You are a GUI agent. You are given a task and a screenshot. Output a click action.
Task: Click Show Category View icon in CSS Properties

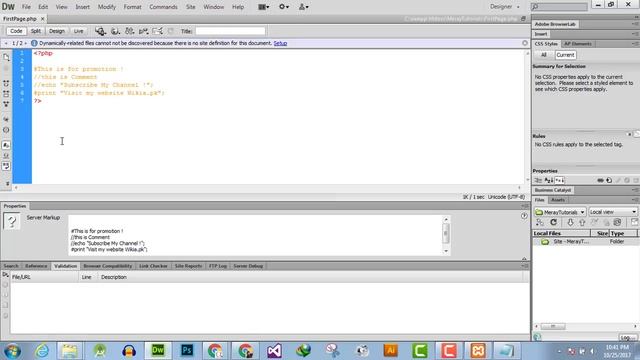coord(538,180)
